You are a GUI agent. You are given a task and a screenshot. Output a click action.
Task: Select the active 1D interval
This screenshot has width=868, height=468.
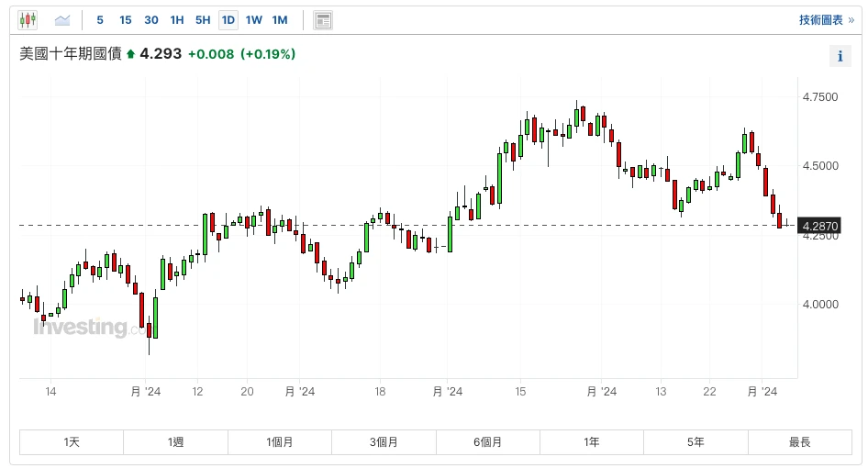pos(228,19)
